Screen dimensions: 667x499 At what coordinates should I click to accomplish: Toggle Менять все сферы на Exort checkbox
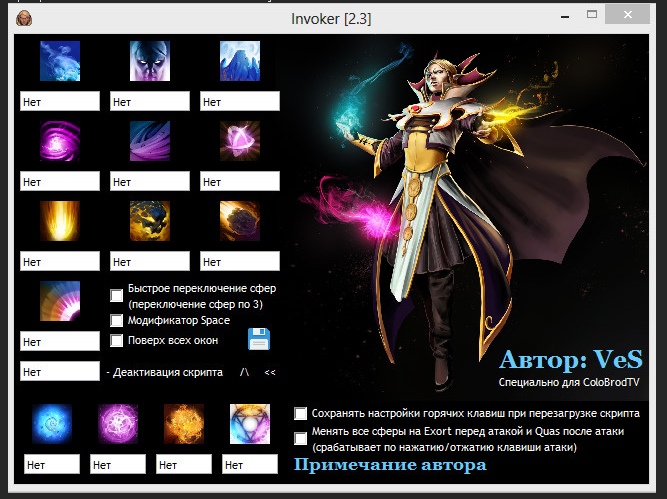[x=301, y=438]
